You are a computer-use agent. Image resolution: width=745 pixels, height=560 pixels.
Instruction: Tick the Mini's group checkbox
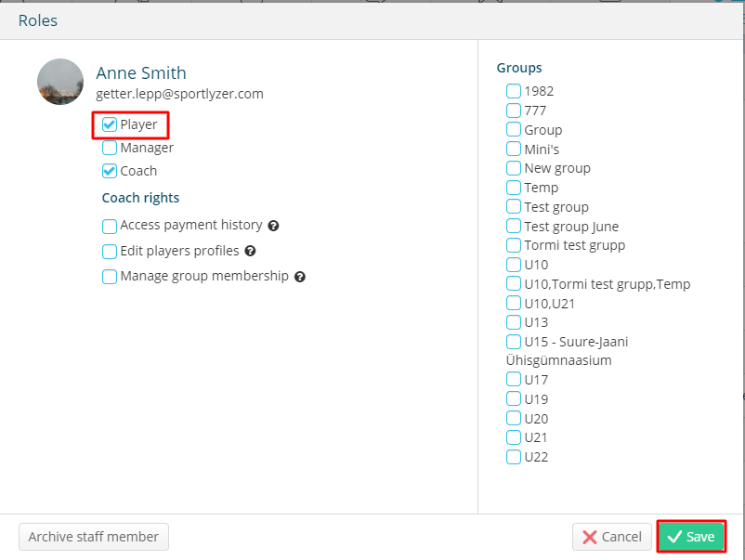coord(514,149)
